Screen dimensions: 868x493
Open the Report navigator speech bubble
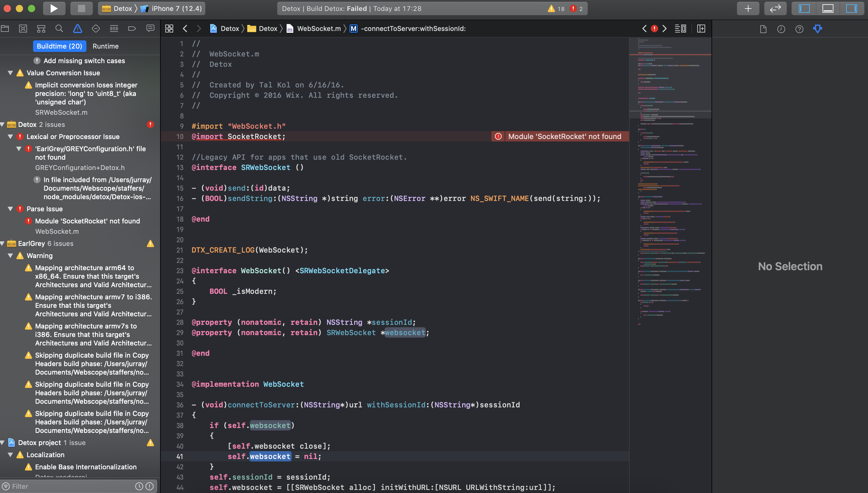pyautogui.click(x=150, y=29)
